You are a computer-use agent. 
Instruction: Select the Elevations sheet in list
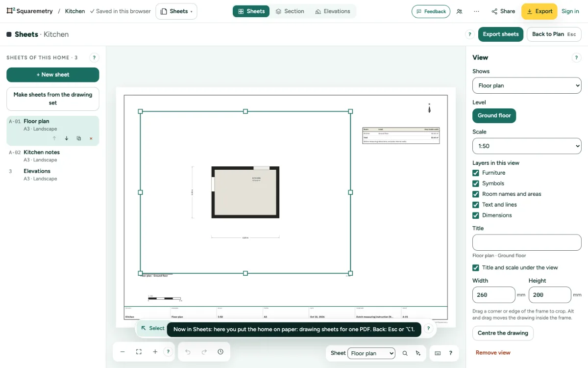point(53,175)
